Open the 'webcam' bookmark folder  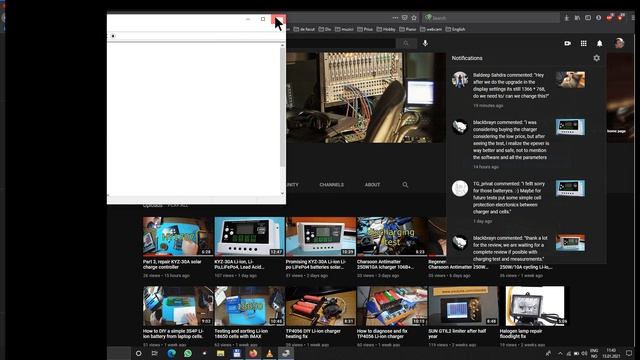(431, 29)
